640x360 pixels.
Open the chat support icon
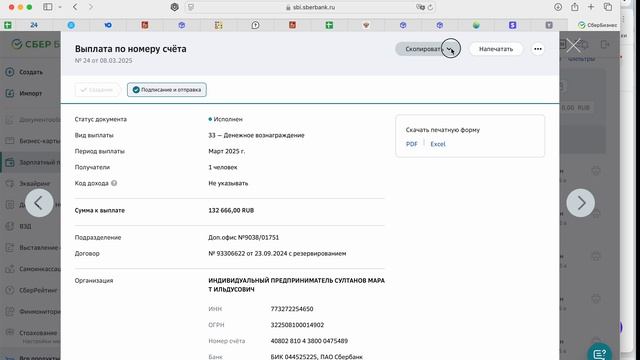pos(599,353)
